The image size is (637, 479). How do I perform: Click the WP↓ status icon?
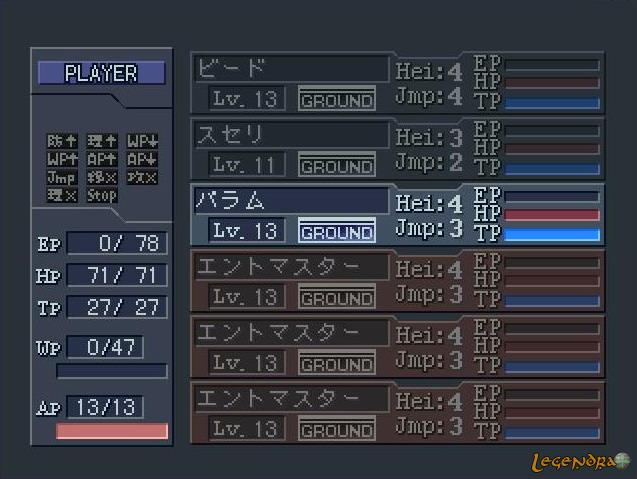141,141
